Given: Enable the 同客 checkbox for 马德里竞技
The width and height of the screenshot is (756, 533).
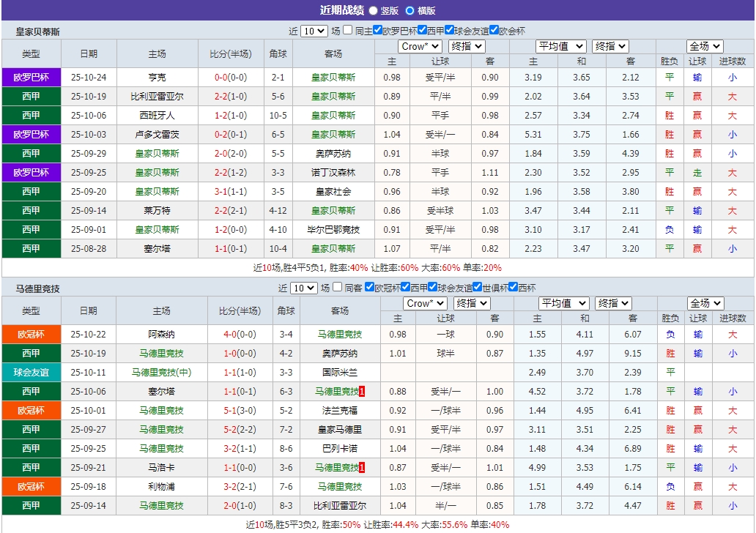Looking at the screenshot, I should pos(338,288).
